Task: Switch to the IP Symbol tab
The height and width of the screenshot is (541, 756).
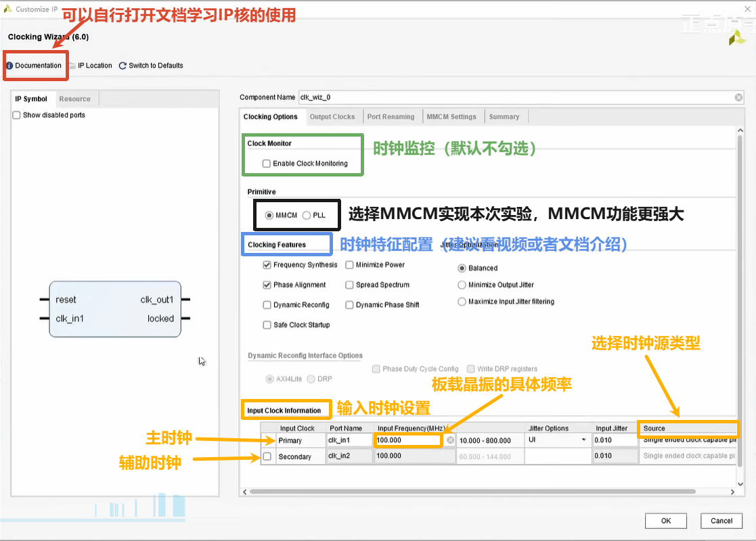Action: coord(31,99)
